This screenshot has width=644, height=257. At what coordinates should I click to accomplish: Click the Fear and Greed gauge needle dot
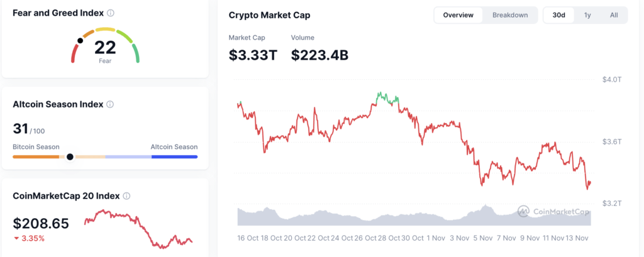pyautogui.click(x=80, y=41)
